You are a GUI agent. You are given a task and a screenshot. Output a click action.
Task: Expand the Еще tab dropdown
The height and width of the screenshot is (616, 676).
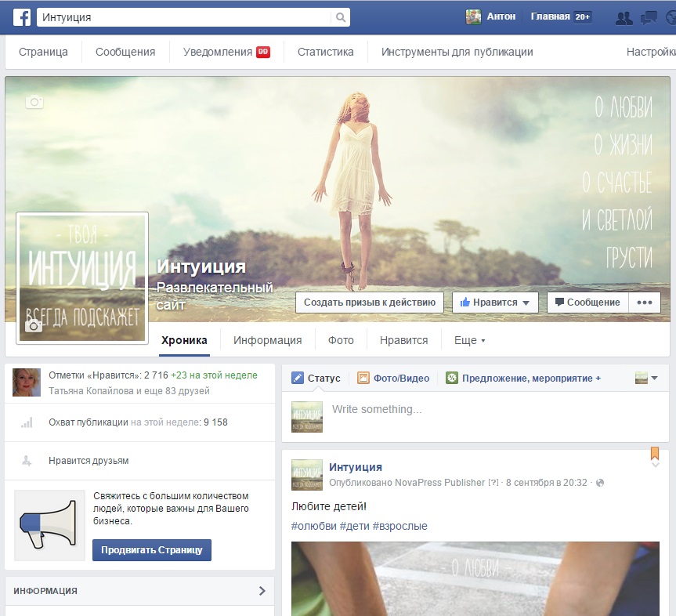(483, 340)
